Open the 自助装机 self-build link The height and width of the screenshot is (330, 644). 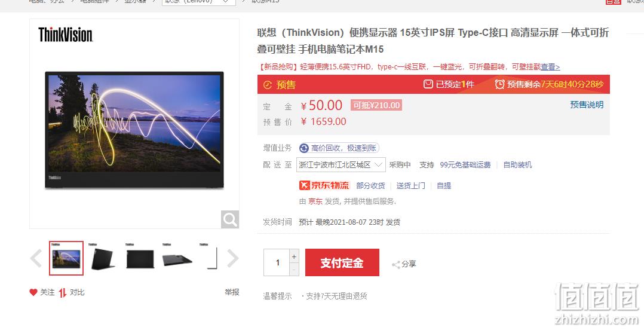click(x=517, y=165)
